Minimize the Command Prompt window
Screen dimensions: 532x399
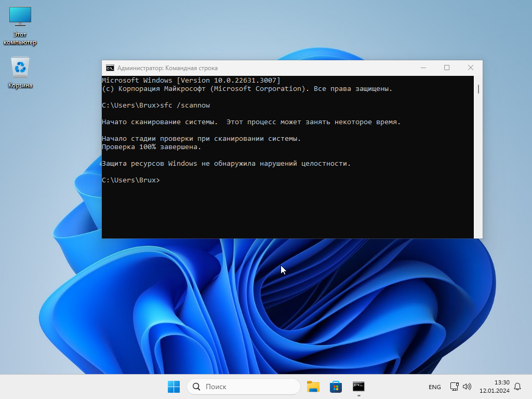(423, 68)
